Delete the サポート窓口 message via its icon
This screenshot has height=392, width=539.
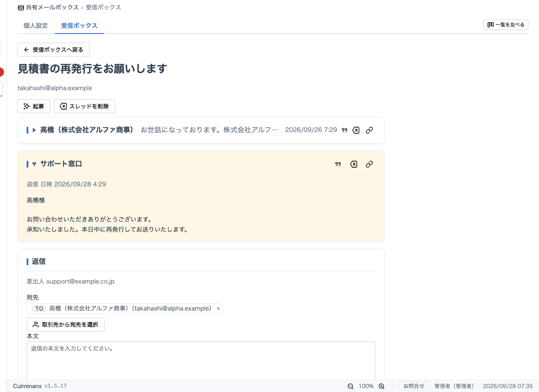(354, 164)
